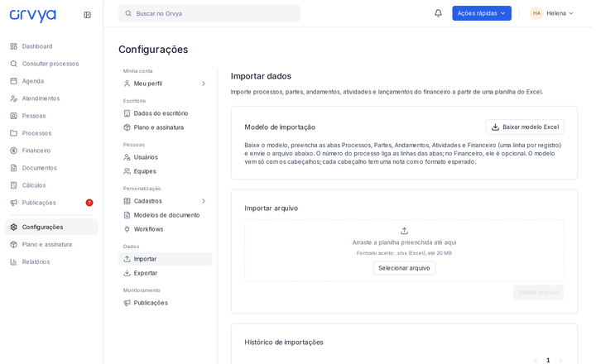Click the Consultar processos search icon
Viewport: 596px width, 364px height.
[x=14, y=64]
